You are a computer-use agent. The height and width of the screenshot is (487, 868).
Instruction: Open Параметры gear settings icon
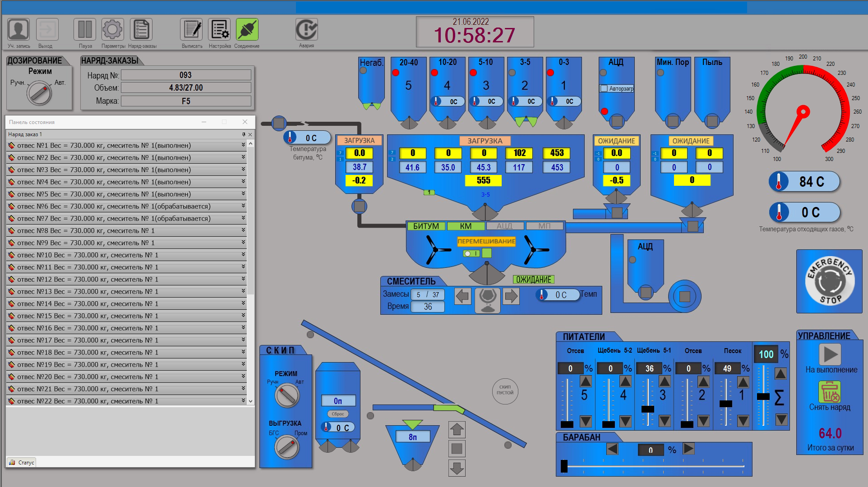[x=113, y=30]
